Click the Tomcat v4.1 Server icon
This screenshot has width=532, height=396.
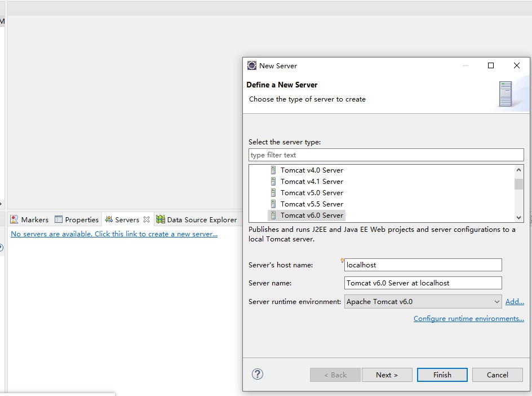(x=273, y=181)
